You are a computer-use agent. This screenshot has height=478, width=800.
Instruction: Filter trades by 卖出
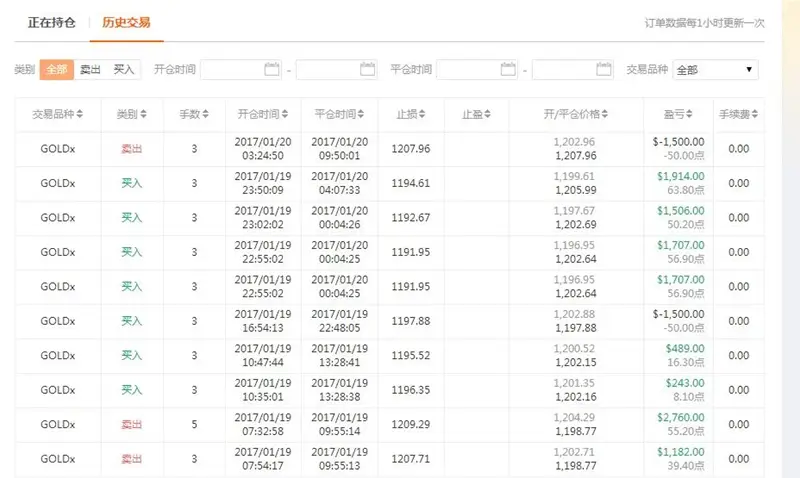coord(90,69)
